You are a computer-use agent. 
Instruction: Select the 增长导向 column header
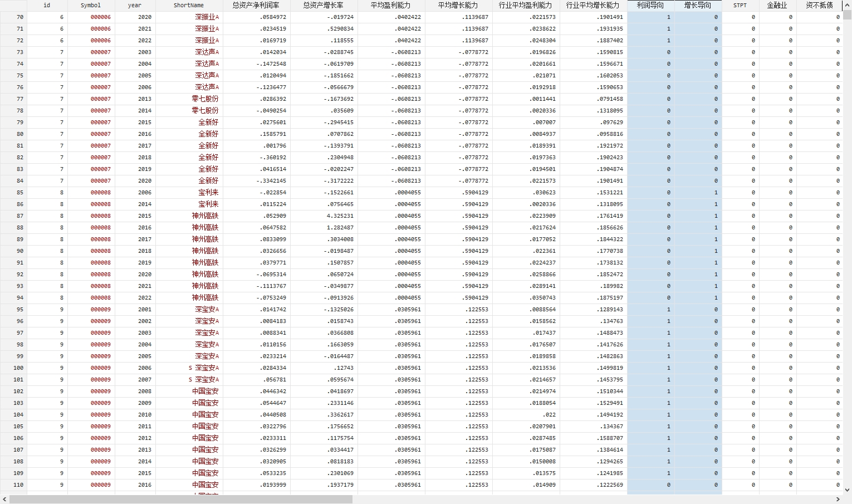(x=698, y=5)
